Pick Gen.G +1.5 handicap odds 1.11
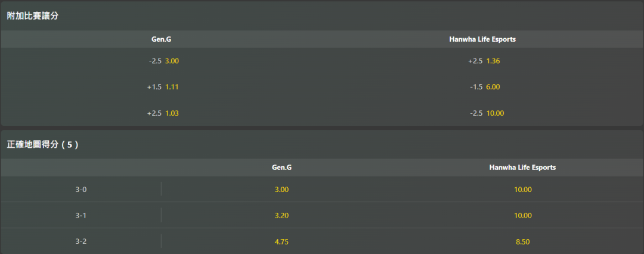Image resolution: width=644 pixels, height=254 pixels. 163,87
